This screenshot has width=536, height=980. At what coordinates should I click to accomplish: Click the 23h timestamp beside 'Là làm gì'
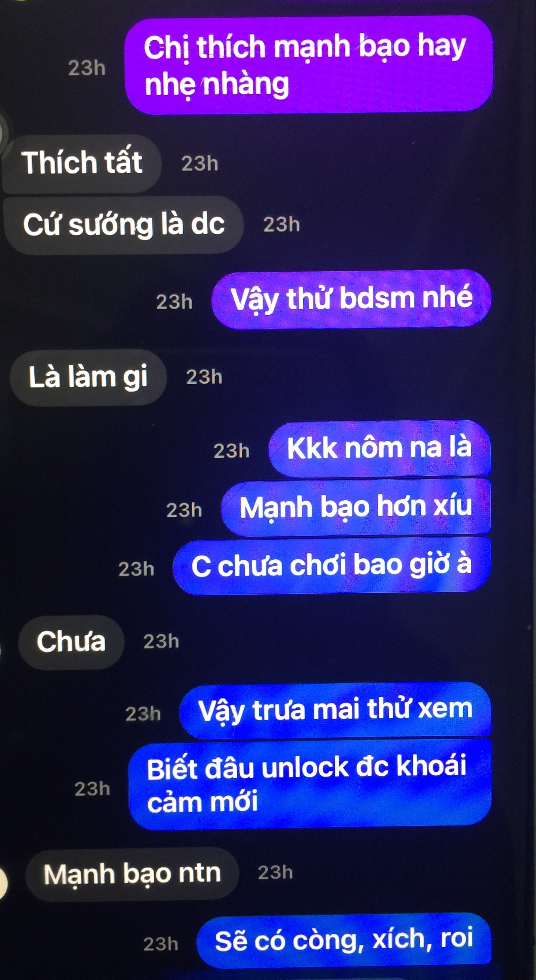tap(204, 377)
